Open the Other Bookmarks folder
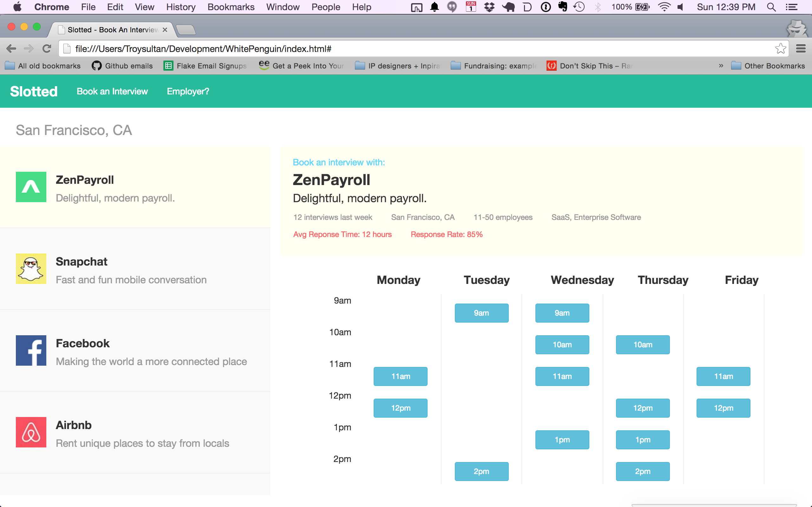The width and height of the screenshot is (812, 507). click(x=768, y=66)
